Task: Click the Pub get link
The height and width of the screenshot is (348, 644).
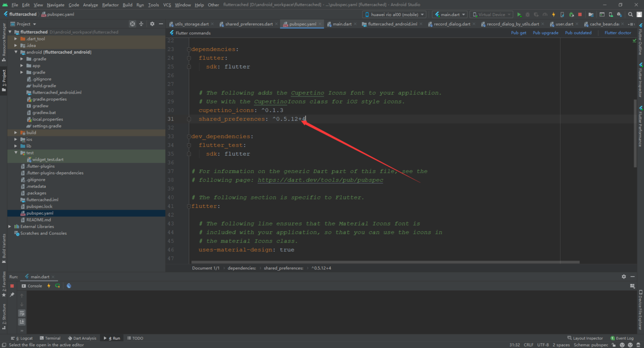Action: [x=518, y=33]
